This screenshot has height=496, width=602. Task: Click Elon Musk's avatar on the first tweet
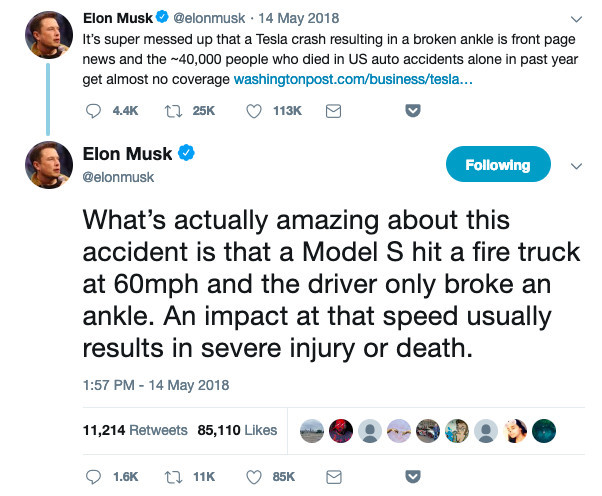click(49, 35)
